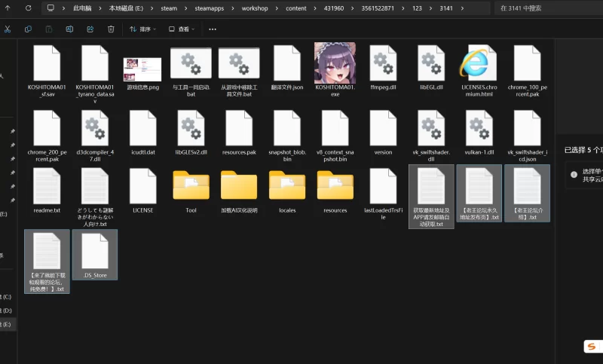Click the Cut scissors icon in toolbar
603x364 pixels.
pos(8,29)
